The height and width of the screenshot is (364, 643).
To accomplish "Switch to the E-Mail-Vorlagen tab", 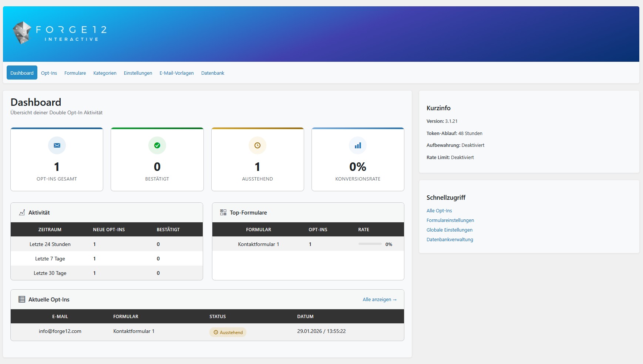I will point(177,73).
